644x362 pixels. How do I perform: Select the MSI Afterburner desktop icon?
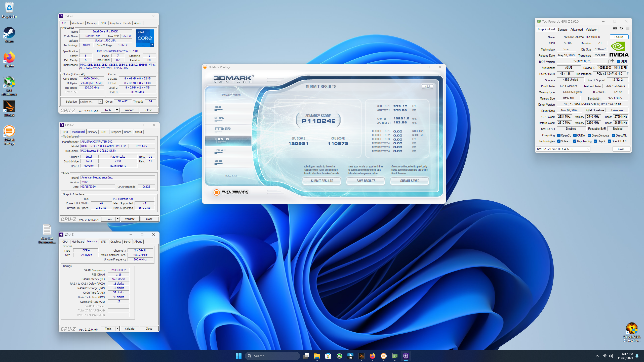[x=9, y=86]
